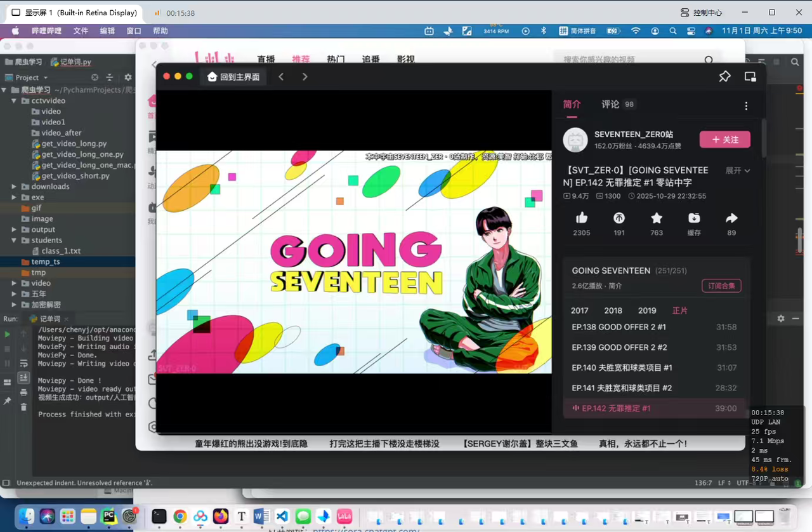Click the search magnifier in Bilibili search bar

[x=709, y=60]
